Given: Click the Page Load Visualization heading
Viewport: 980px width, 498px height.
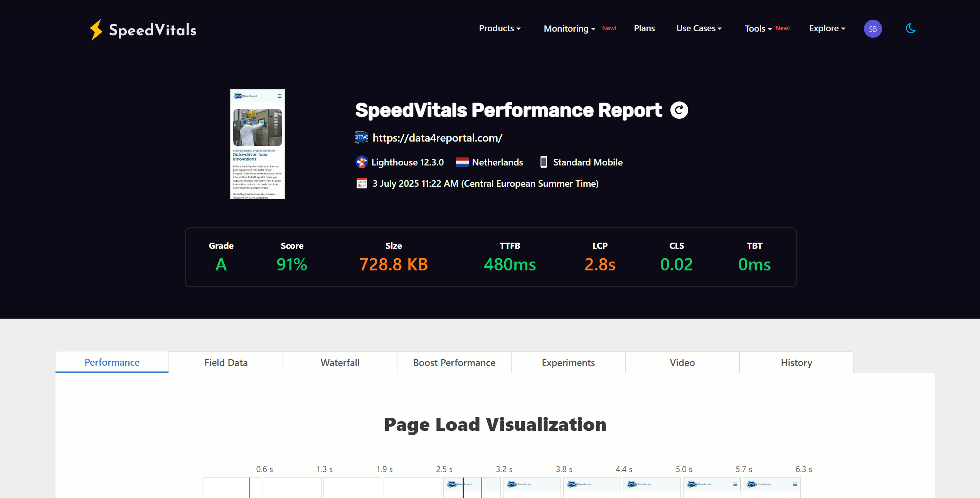Looking at the screenshot, I should (495, 425).
